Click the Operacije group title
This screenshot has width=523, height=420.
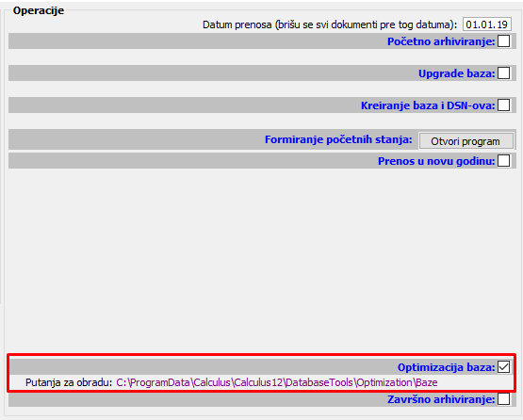39,10
